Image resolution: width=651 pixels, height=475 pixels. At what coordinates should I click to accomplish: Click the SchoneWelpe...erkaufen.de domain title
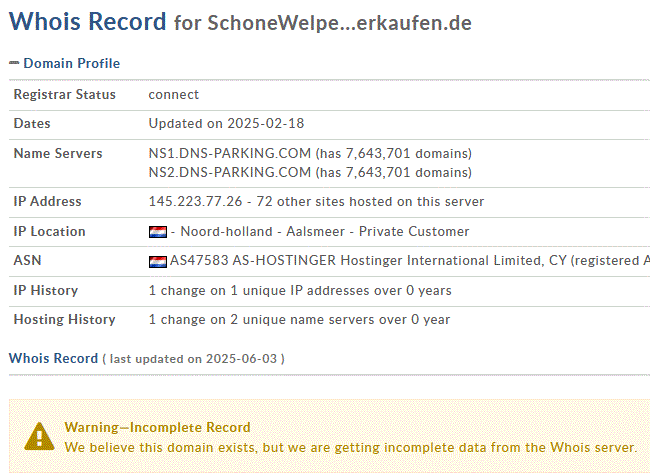click(x=339, y=23)
